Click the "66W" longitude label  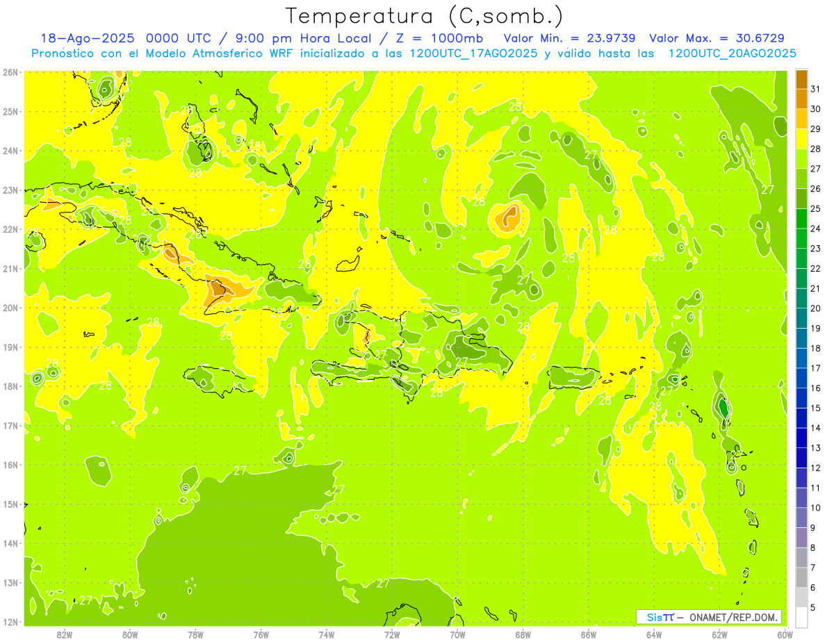589,634
